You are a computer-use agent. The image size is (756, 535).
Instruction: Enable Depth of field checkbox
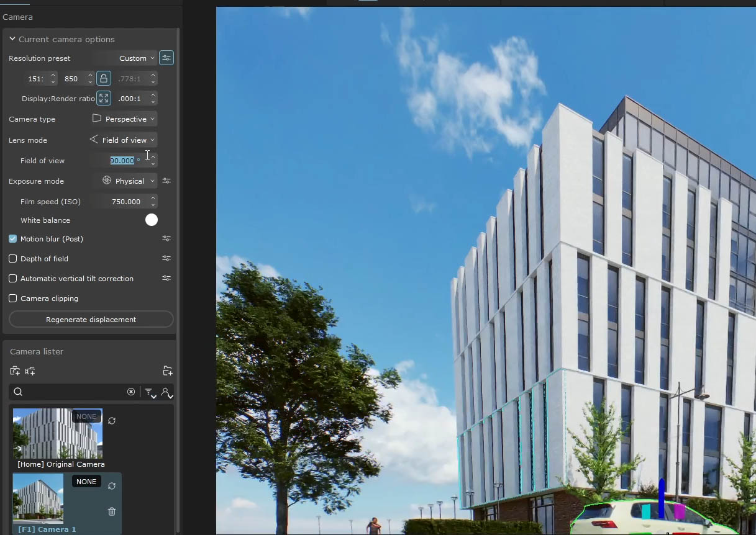(x=13, y=258)
